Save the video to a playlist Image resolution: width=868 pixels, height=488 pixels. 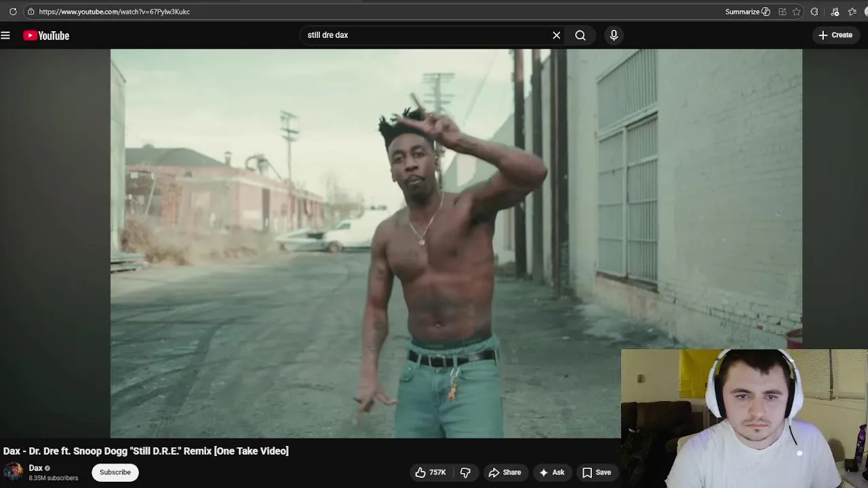596,472
